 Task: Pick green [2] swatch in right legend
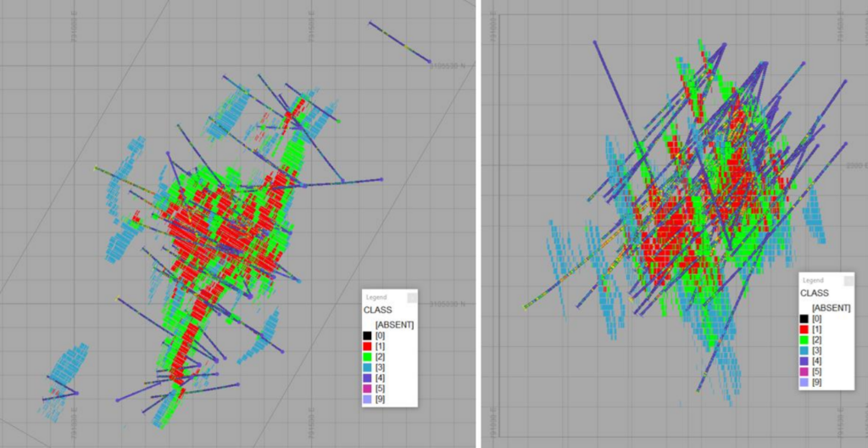(804, 340)
